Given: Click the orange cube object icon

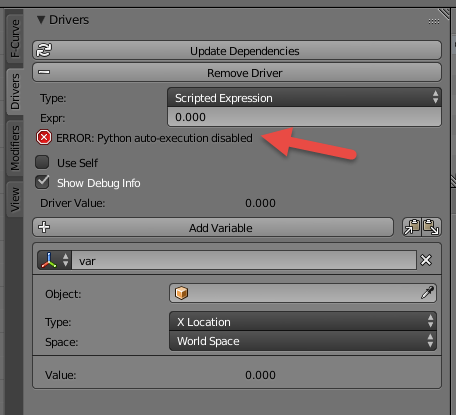Looking at the screenshot, I should (181, 293).
